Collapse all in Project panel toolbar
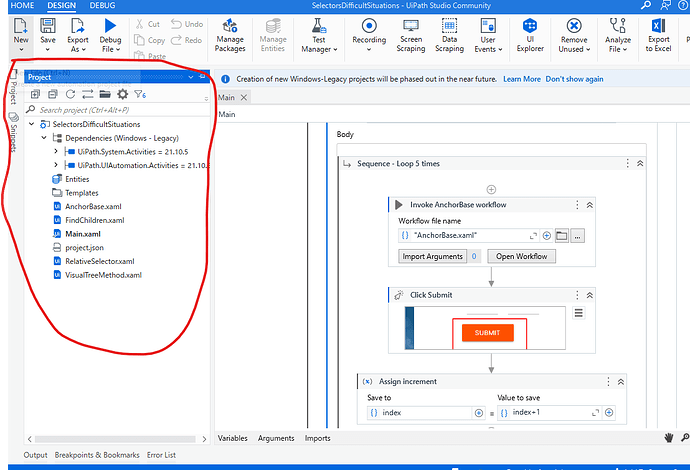Screen dimensions: 690x470 (x=53, y=94)
